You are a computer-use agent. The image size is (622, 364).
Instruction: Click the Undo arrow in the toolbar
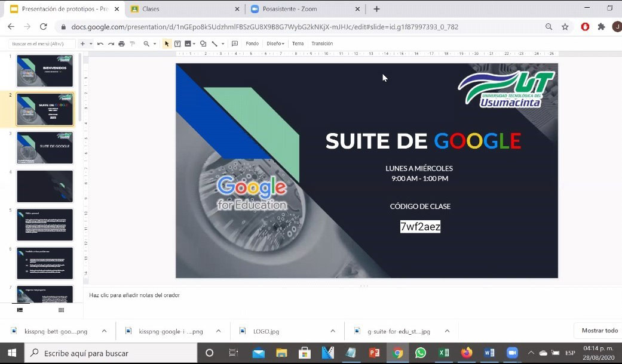coord(100,44)
